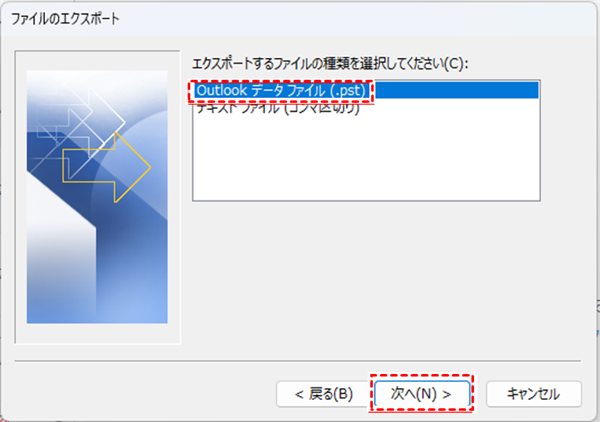Click blue highlight right of the .pst text
This screenshot has height=422, width=600.
point(455,91)
